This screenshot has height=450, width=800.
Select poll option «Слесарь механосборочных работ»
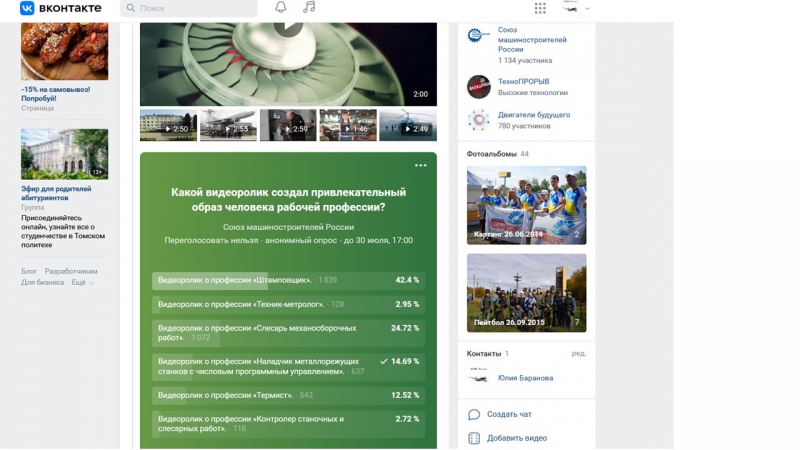point(288,333)
